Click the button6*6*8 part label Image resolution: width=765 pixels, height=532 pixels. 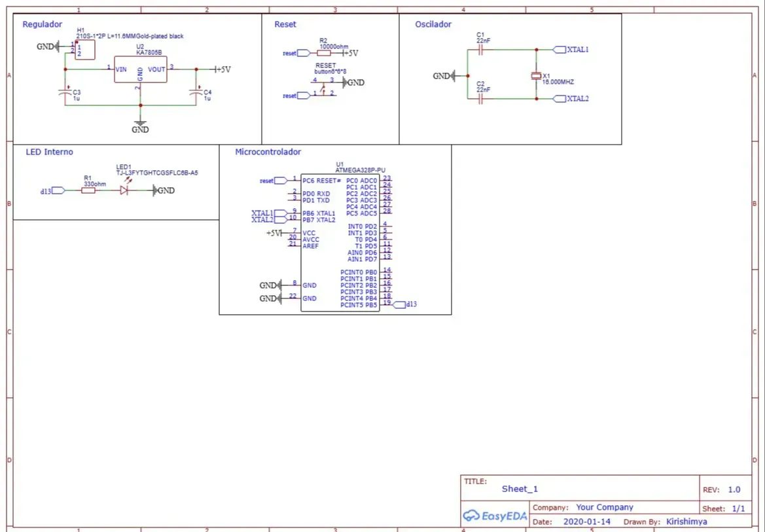coord(330,71)
